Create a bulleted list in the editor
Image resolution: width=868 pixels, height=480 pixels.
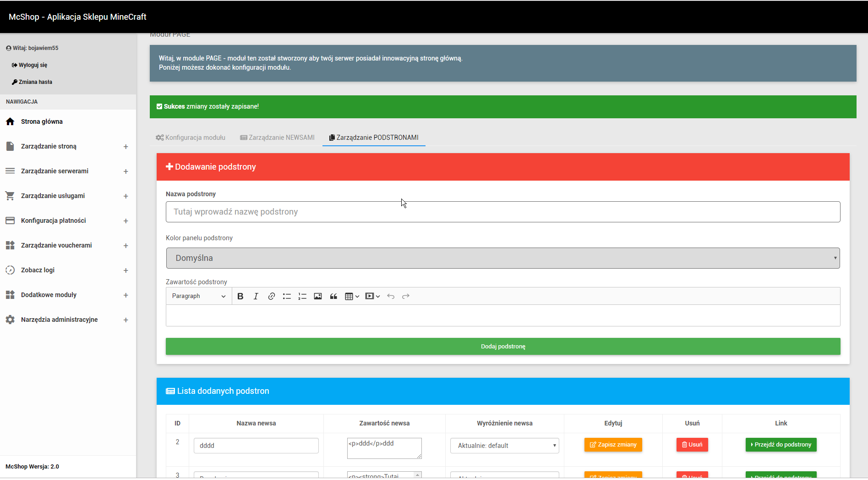point(287,296)
